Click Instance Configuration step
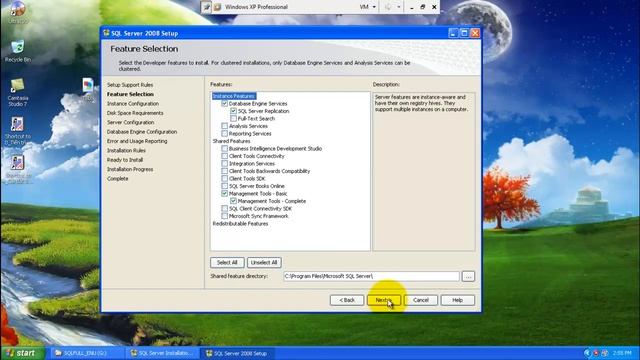The width and height of the screenshot is (640, 360). click(133, 104)
